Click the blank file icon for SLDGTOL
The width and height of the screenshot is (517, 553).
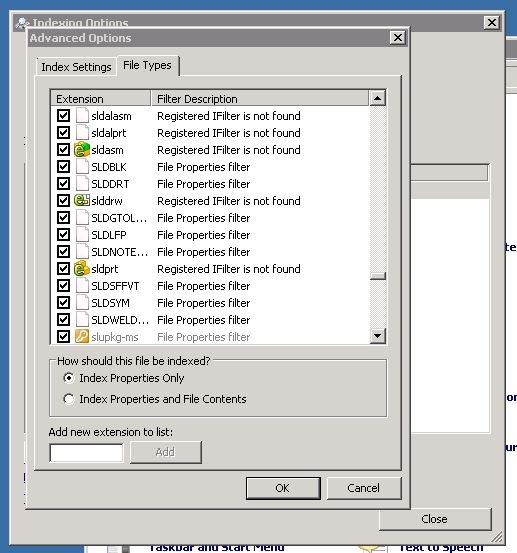(x=82, y=218)
